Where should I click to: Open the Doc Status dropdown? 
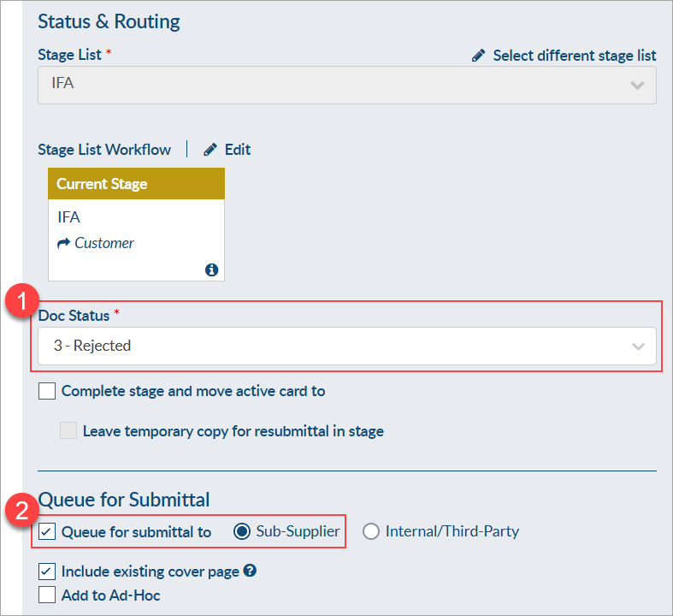pyautogui.click(x=347, y=346)
